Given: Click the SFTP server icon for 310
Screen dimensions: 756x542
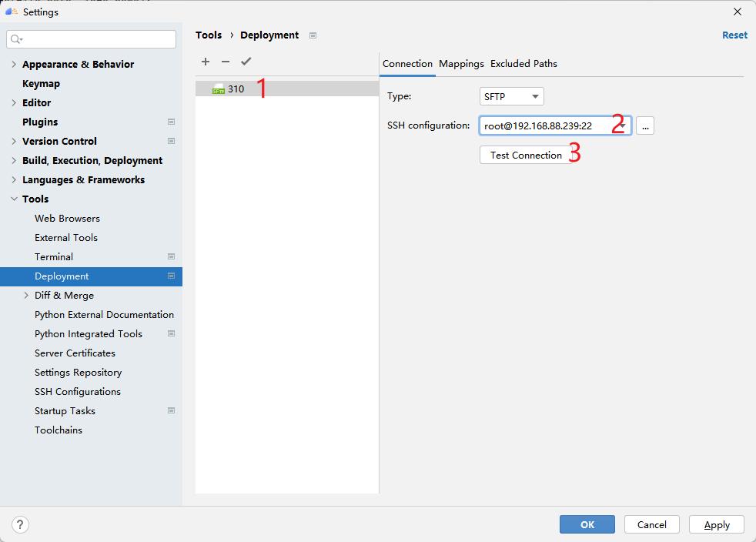Looking at the screenshot, I should click(x=219, y=89).
